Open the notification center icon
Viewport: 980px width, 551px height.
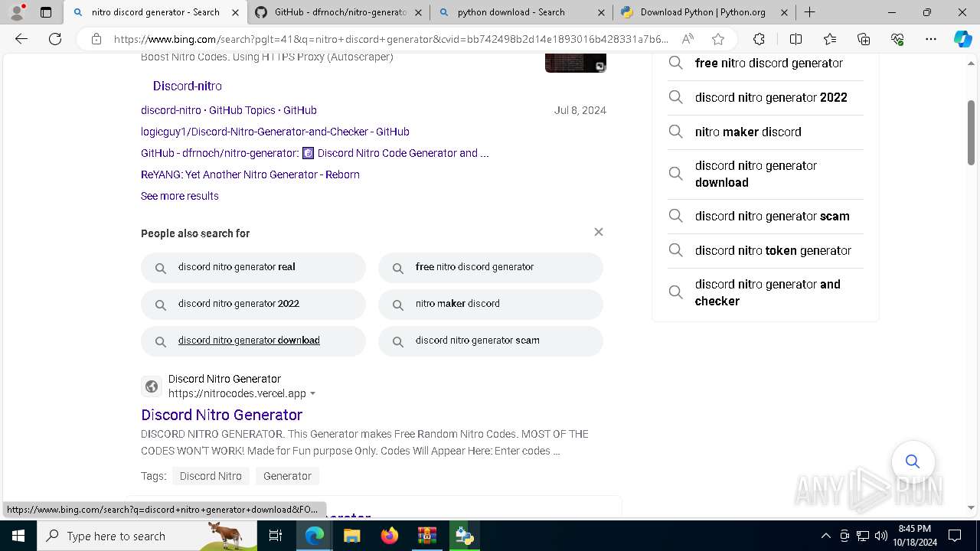(x=955, y=536)
